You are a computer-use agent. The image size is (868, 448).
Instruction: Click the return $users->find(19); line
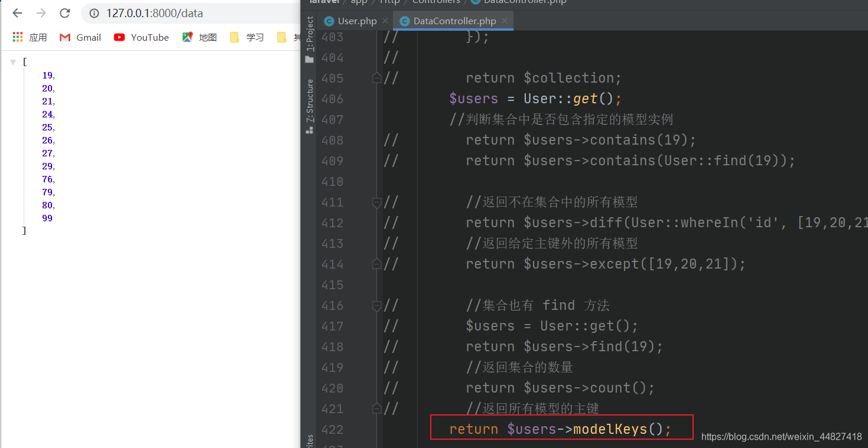(x=564, y=346)
